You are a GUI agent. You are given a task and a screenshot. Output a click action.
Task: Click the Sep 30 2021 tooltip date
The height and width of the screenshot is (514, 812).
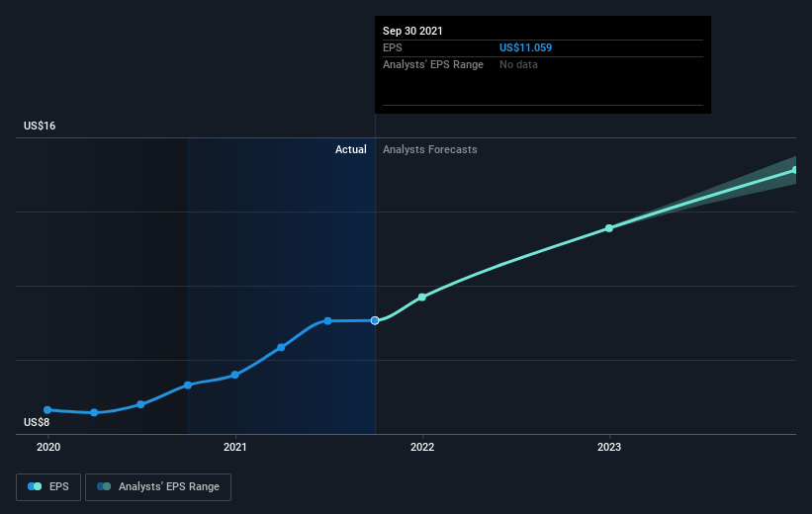click(412, 31)
